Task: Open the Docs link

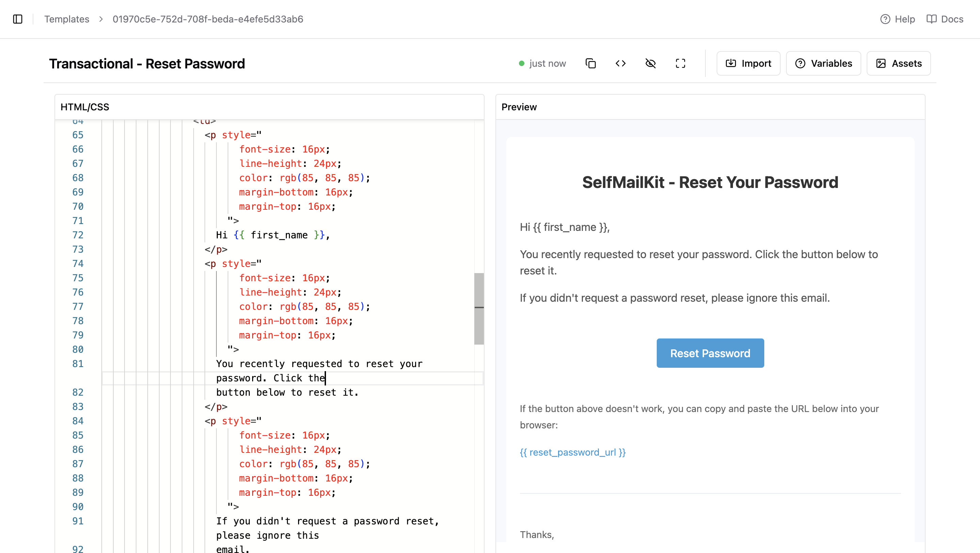Action: [945, 19]
